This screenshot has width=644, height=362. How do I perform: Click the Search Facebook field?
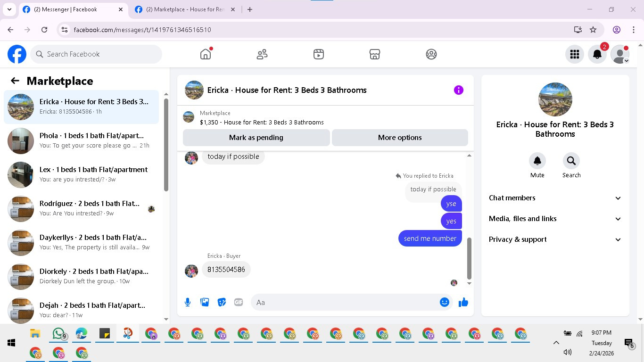pos(96,54)
